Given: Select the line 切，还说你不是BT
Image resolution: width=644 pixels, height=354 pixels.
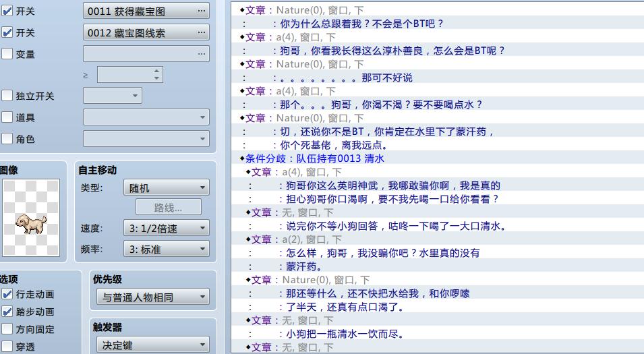Looking at the screenshot, I should tap(437, 131).
